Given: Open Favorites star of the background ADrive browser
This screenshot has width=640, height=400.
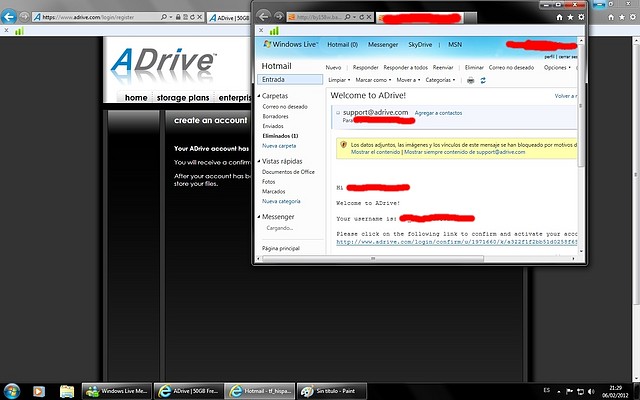Looking at the screenshot, I should [x=622, y=17].
